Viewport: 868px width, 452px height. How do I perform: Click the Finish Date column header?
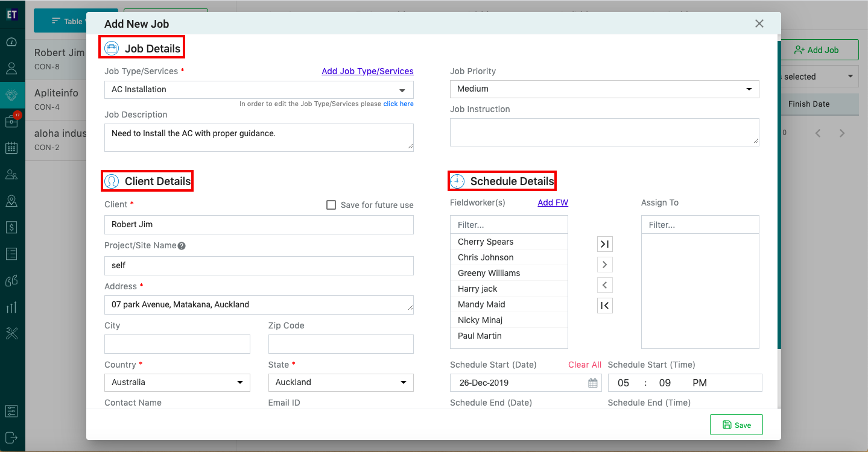809,104
